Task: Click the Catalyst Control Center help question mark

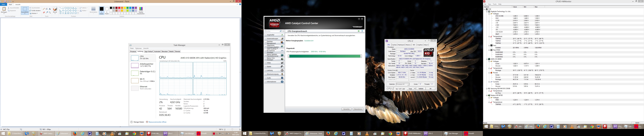Action: (362, 31)
